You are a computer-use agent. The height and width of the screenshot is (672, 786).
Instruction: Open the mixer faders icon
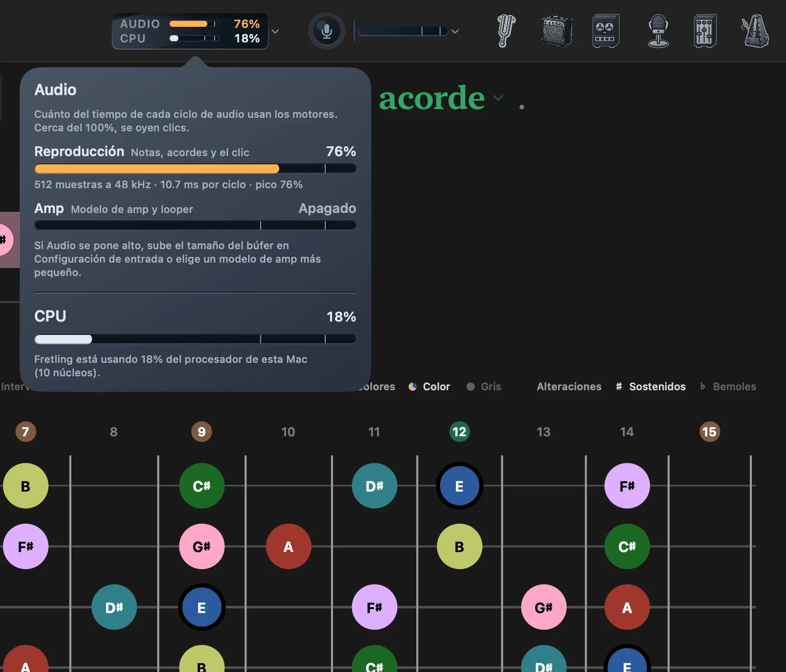[705, 31]
